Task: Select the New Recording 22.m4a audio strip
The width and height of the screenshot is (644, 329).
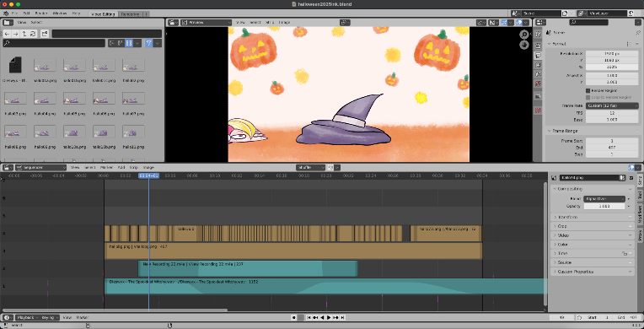Action: point(248,268)
